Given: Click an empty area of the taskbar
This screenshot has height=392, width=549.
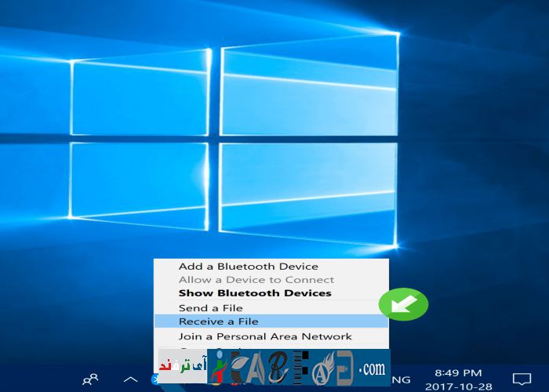Looking at the screenshot, I should [x=39, y=379].
